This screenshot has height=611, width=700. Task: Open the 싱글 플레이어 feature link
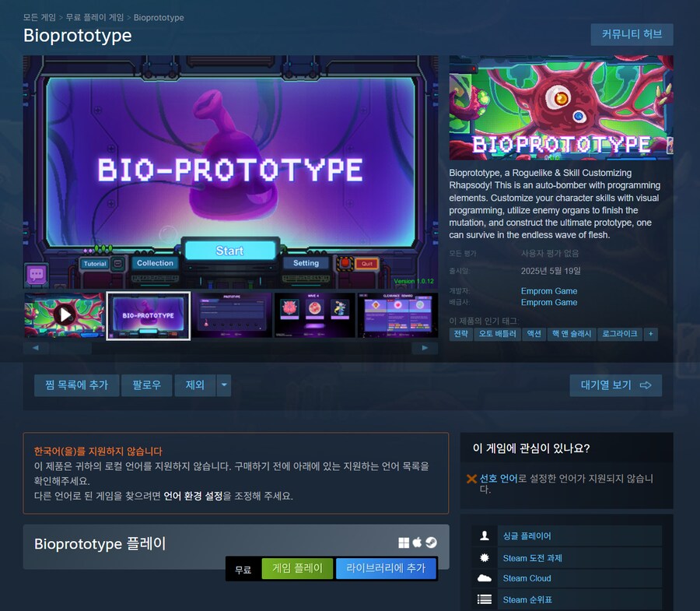pyautogui.click(x=527, y=536)
